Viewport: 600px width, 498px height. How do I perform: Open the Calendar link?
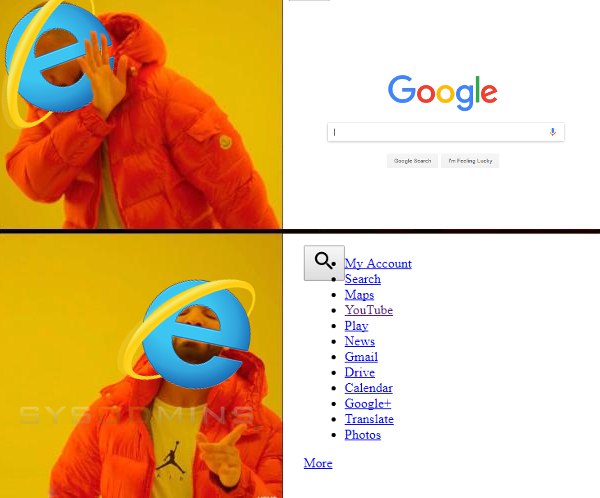[x=369, y=388]
